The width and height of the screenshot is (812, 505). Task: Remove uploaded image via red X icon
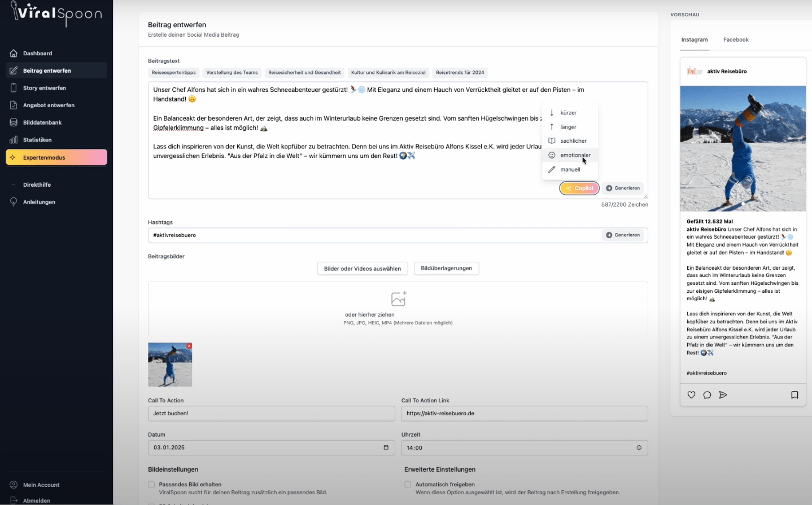189,346
